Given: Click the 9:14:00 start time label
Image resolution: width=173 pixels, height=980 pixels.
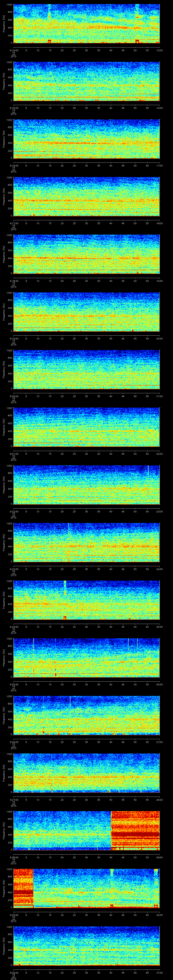Looking at the screenshot, I should [14, 50].
